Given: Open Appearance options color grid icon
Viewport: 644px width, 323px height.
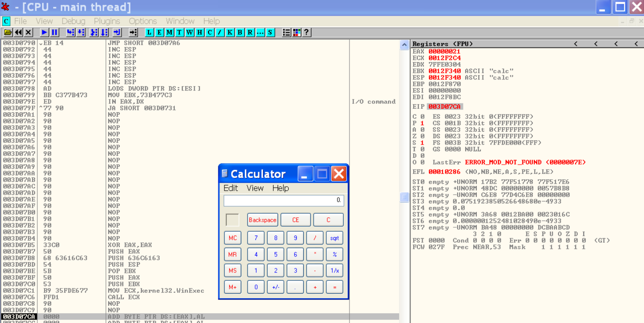Looking at the screenshot, I should click(297, 32).
